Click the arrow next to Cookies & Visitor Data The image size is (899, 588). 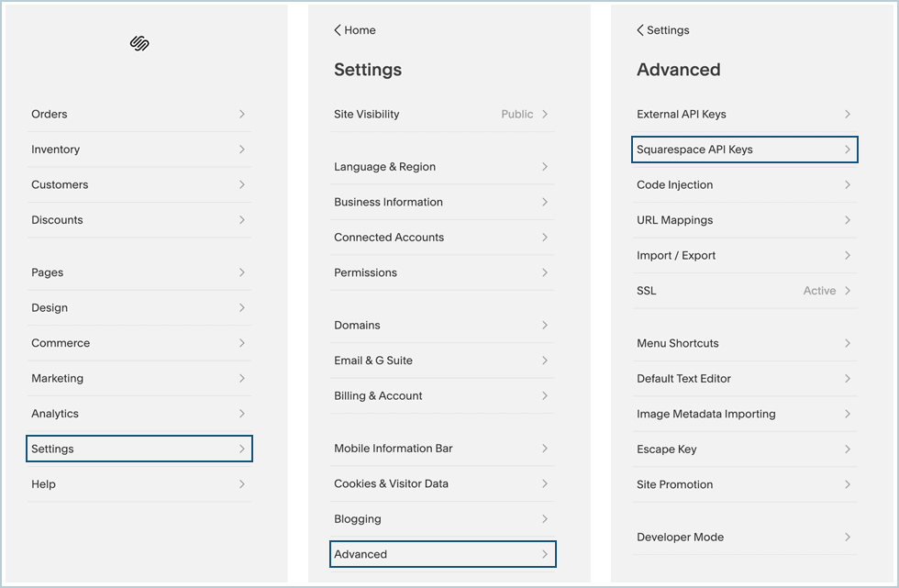(x=545, y=483)
